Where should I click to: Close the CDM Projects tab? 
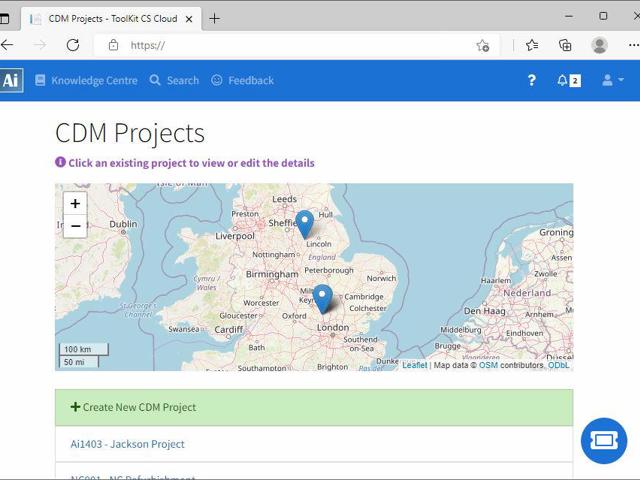pos(189,19)
